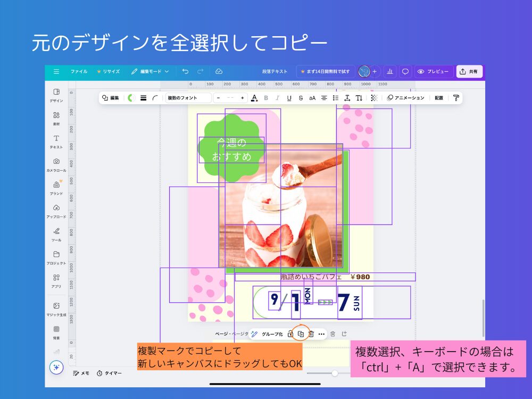Expand the 編集モード dropdown
532x399 pixels.
coord(154,71)
